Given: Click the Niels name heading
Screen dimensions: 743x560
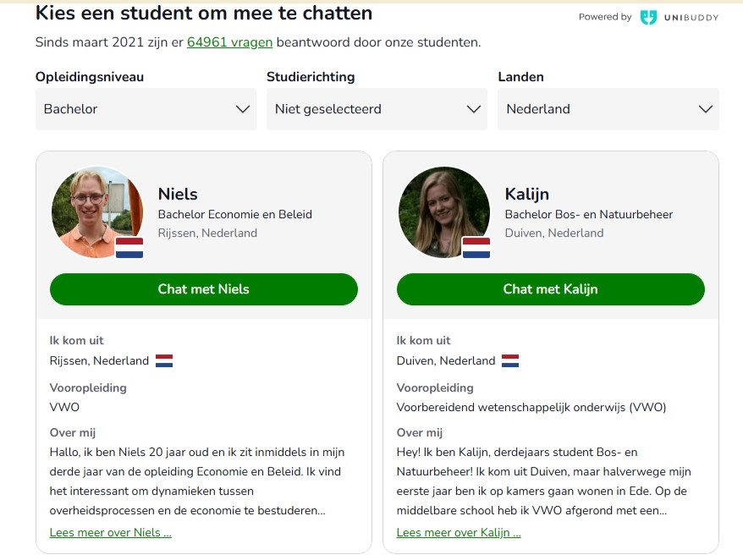Looking at the screenshot, I should (x=178, y=195).
